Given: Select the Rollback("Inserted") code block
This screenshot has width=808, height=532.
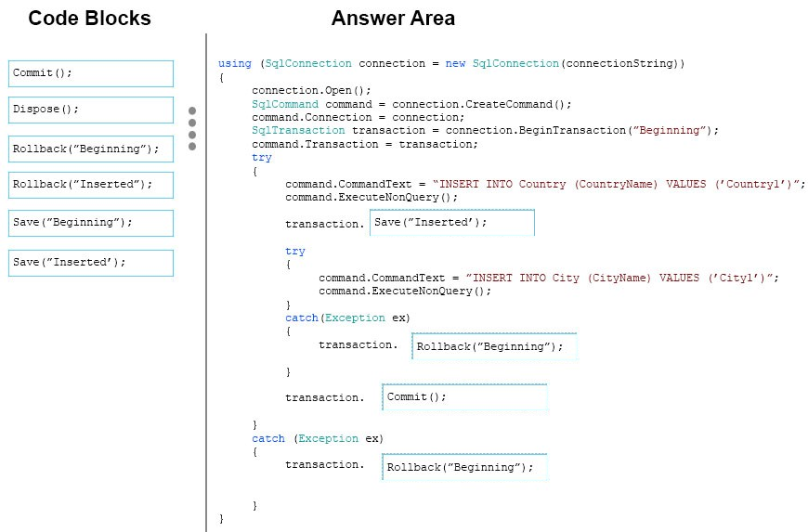Looking at the screenshot, I should point(91,185).
